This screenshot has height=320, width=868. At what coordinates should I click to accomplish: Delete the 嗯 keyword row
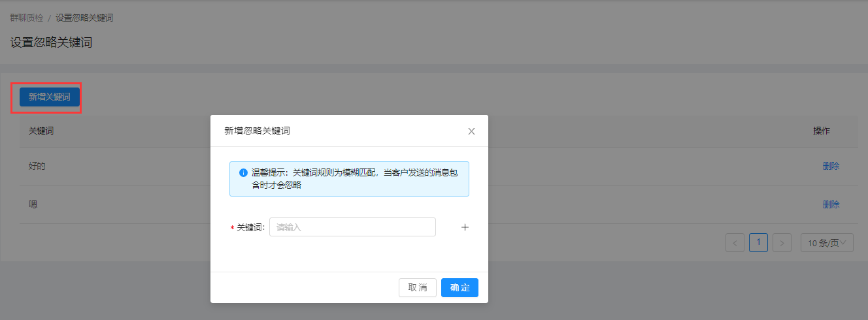[831, 204]
